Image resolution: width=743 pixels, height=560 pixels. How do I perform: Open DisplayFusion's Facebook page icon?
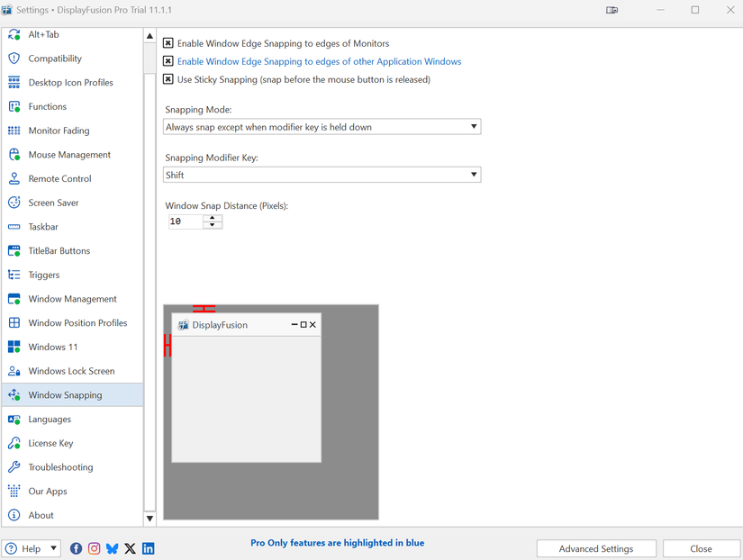76,548
